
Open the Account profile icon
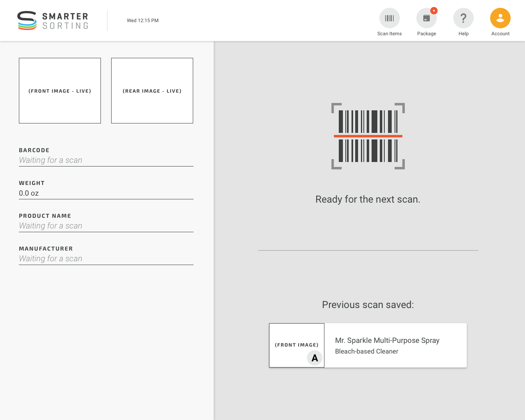pos(500,18)
